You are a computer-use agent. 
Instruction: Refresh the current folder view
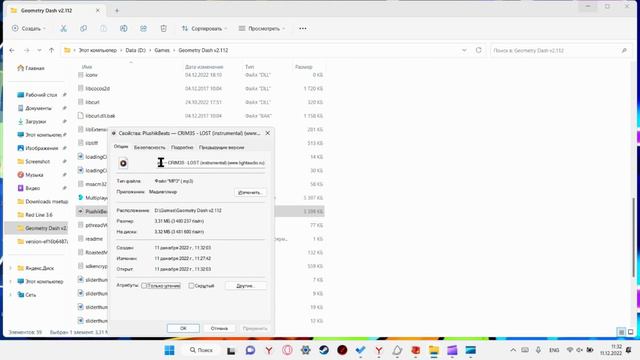point(478,50)
